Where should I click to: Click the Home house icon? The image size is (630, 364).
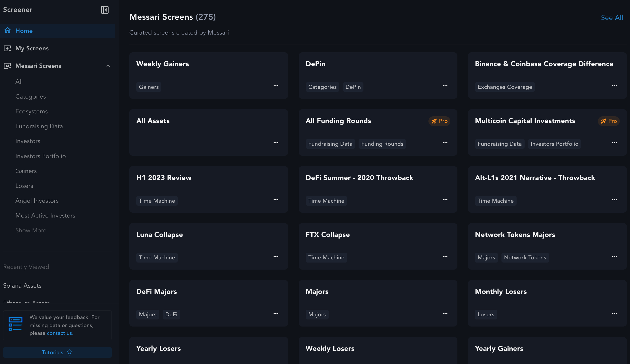coord(8,30)
